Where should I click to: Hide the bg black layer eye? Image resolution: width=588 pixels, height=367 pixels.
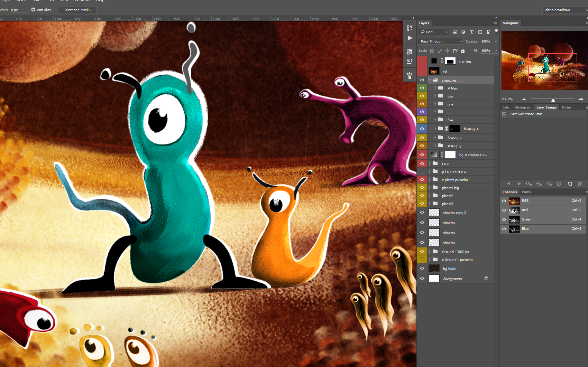(422, 269)
